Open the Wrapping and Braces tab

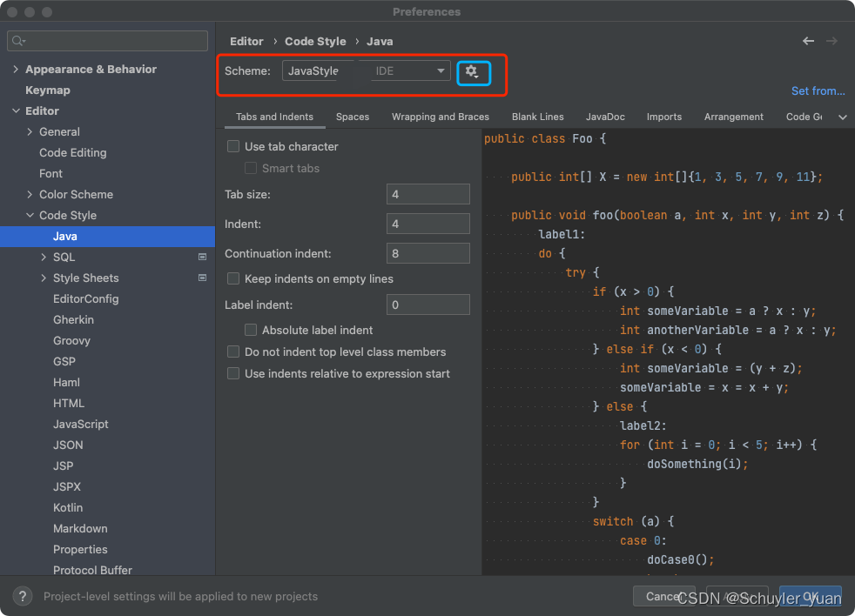tap(440, 117)
